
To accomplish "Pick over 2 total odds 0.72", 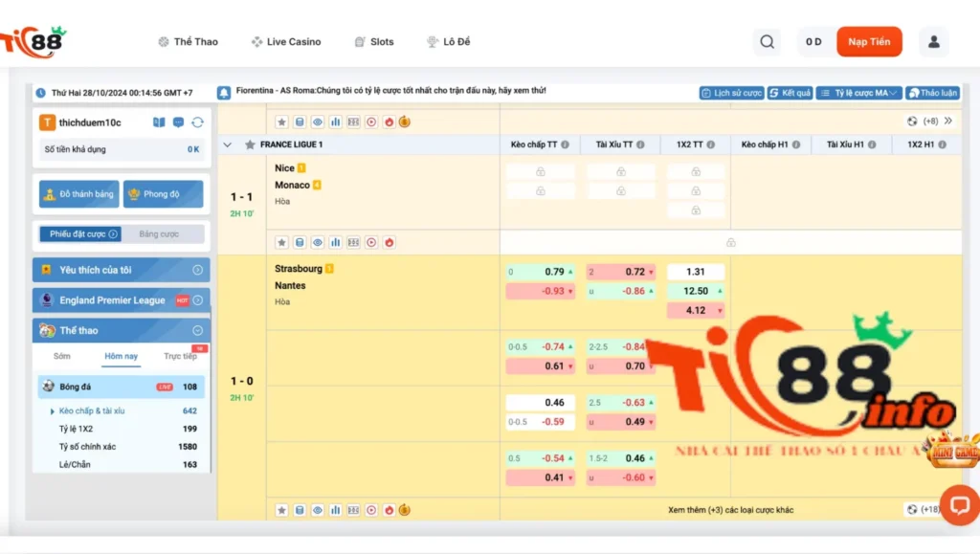I will 620,272.
